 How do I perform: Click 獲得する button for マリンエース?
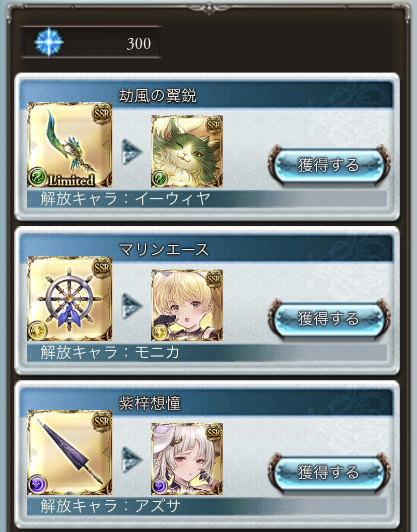pyautogui.click(x=329, y=318)
